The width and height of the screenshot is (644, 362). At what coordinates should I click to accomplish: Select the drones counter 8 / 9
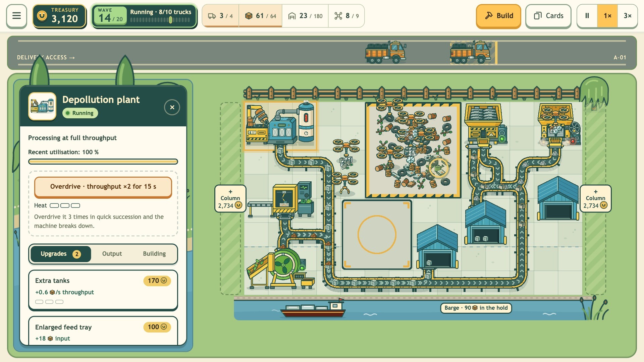[346, 16]
